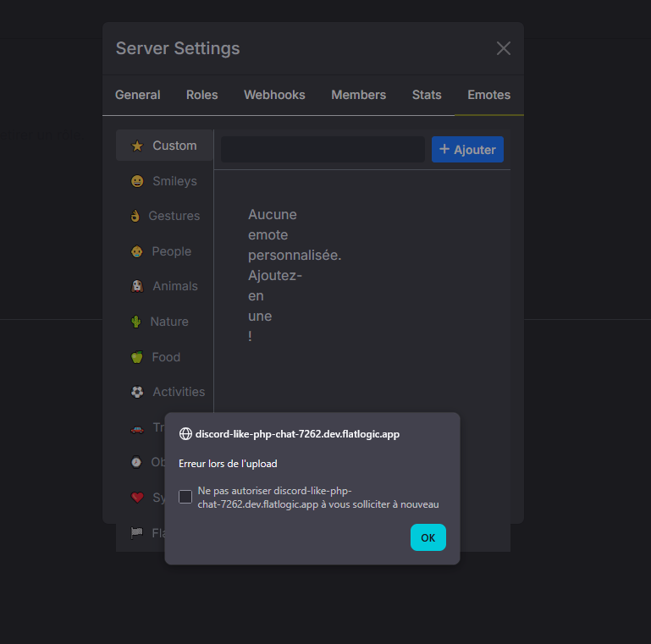Open the Stats tab
The width and height of the screenshot is (651, 644).
[x=427, y=95]
